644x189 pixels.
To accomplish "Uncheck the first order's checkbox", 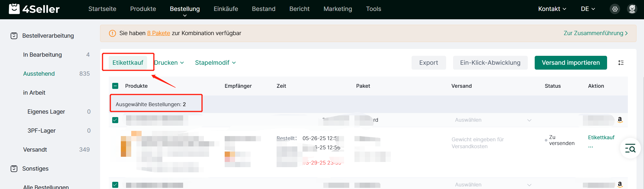I will (x=115, y=120).
